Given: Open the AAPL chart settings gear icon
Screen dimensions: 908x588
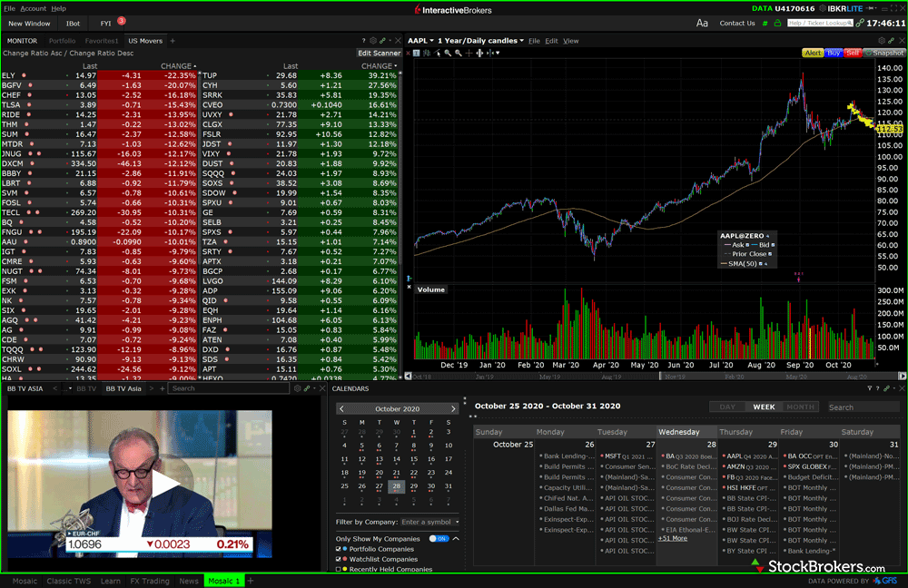Looking at the screenshot, I should pyautogui.click(x=882, y=41).
